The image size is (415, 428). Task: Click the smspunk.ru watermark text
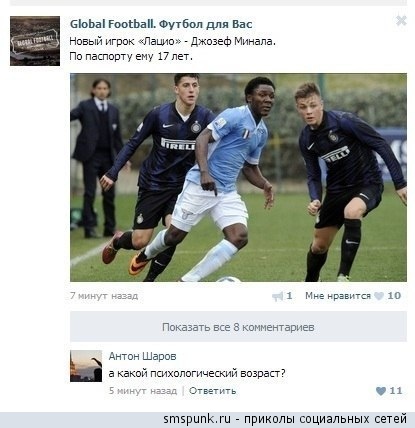(x=285, y=419)
